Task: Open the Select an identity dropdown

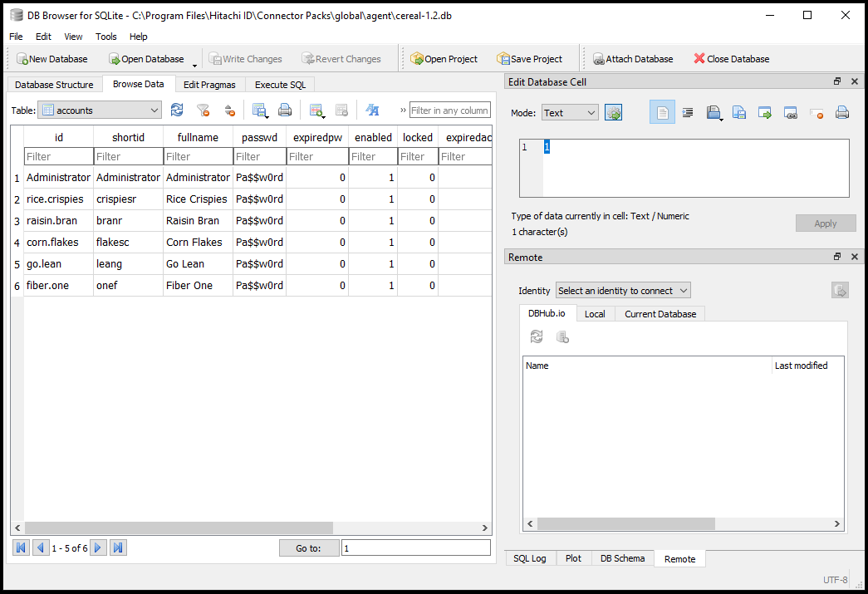Action: tap(623, 291)
